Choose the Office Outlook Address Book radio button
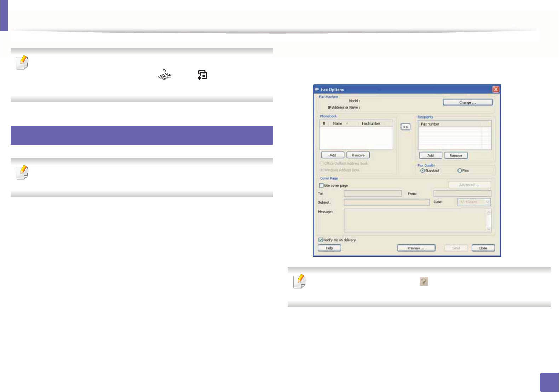This screenshot has height=392, width=559. pyautogui.click(x=322, y=163)
